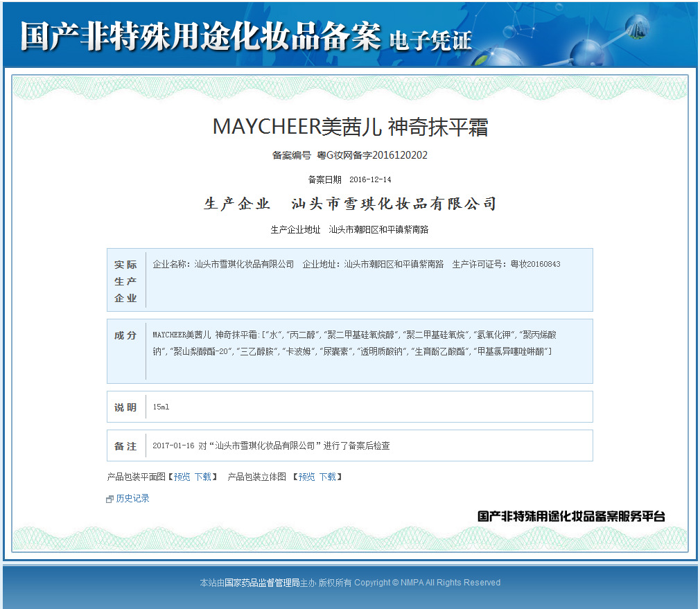Click the manufacturer name 汕头市雪琪化妆品有限公司 heading
Image resolution: width=700 pixels, height=609 pixels.
pyautogui.click(x=394, y=204)
